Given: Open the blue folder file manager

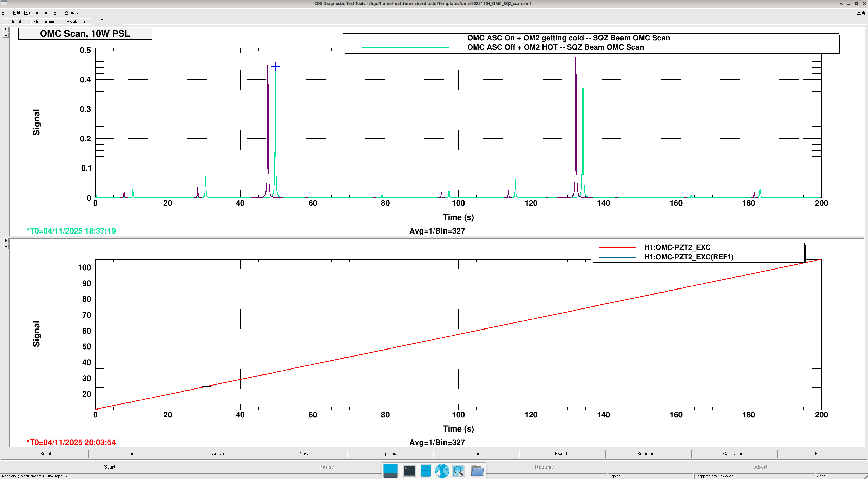Looking at the screenshot, I should 477,471.
